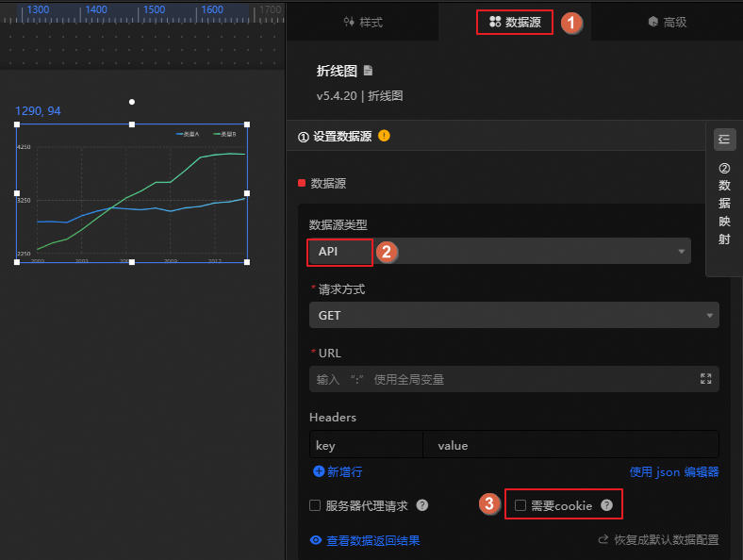Click 查看数据返回结果 link
This screenshot has height=560, width=743.
(373, 540)
